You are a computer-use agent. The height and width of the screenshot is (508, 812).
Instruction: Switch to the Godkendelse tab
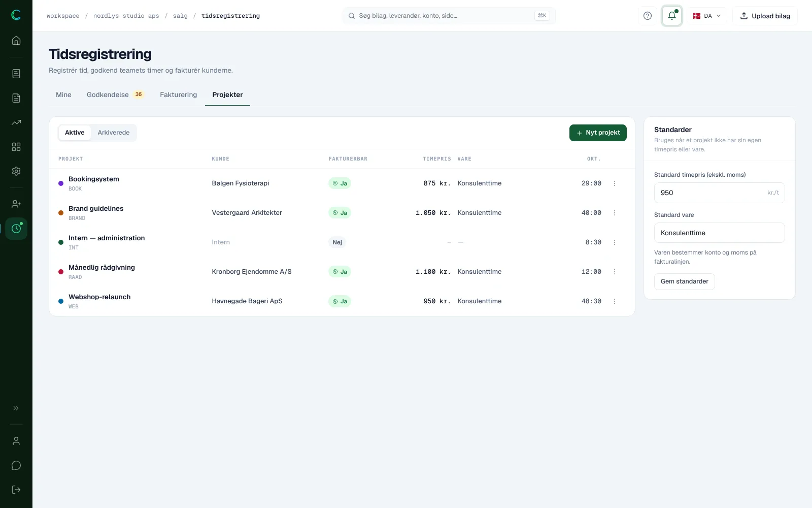115,95
